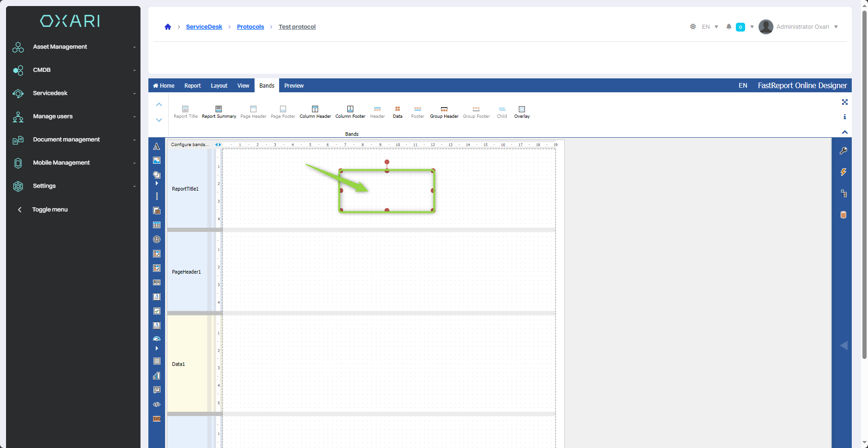Insert a Group Header band
Image resolution: width=868 pixels, height=448 pixels.
click(x=444, y=112)
